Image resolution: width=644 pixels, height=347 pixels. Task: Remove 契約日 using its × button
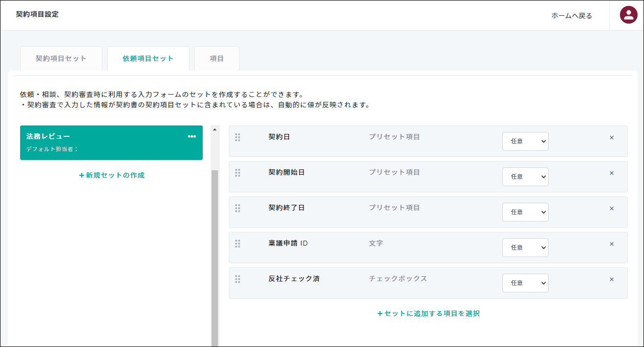point(612,137)
